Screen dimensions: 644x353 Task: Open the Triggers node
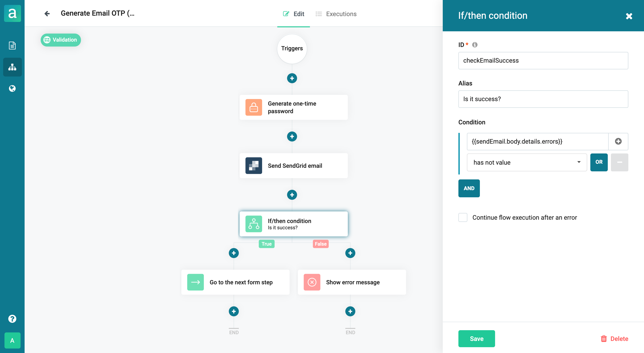[292, 49]
